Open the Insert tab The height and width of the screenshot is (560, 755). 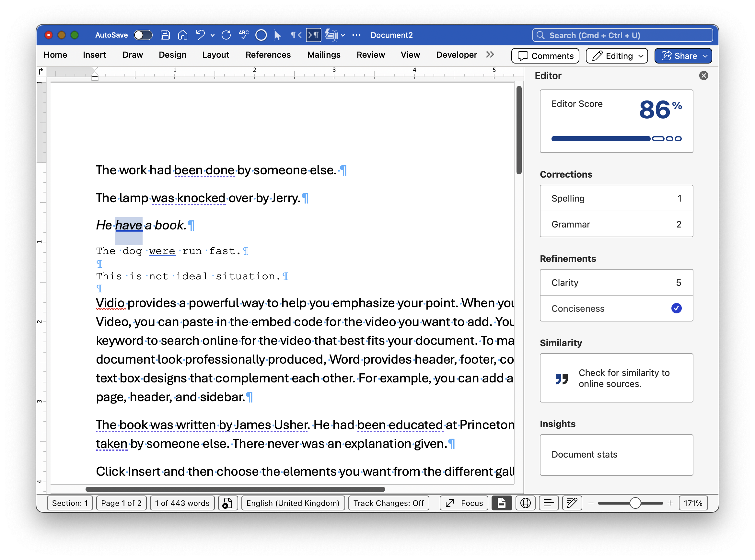(95, 55)
